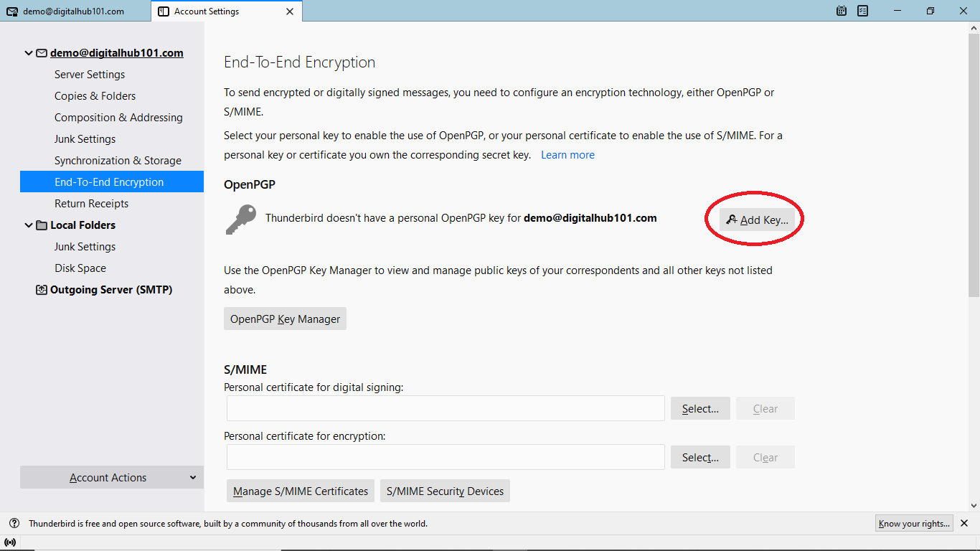The width and height of the screenshot is (980, 551).
Task: Open Disk Space settings
Action: coord(80,268)
